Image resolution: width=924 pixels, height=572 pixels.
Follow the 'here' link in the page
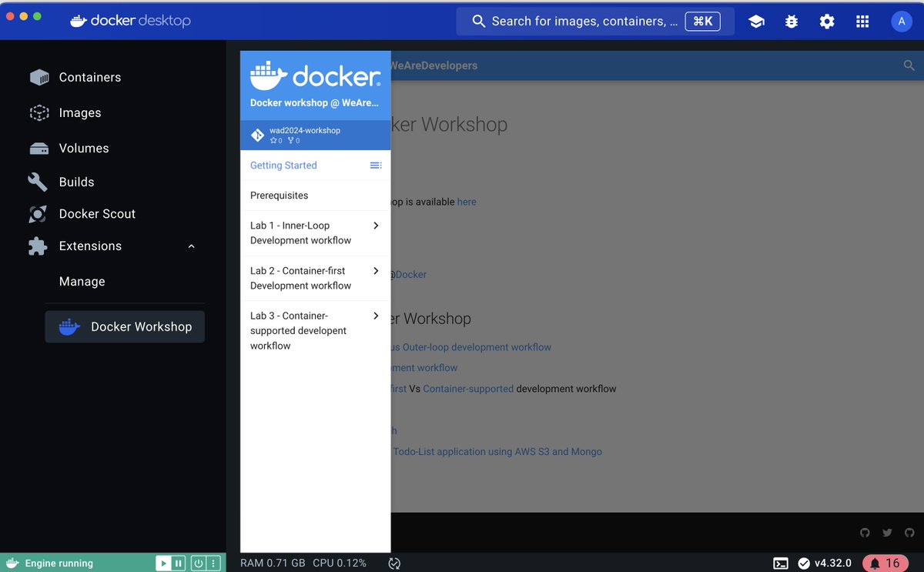[x=467, y=202]
